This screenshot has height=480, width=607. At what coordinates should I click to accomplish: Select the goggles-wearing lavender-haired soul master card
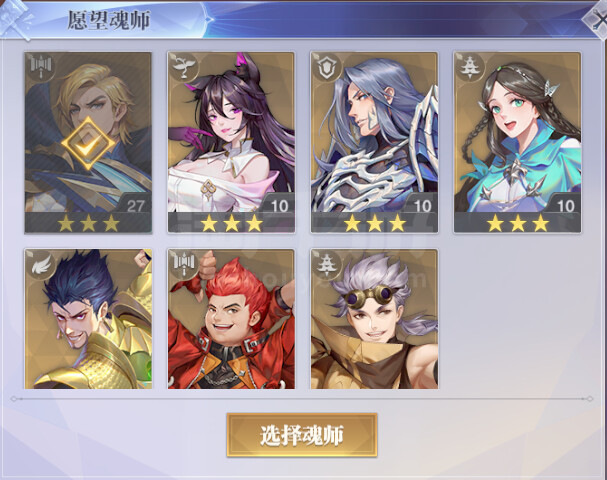coord(374,319)
